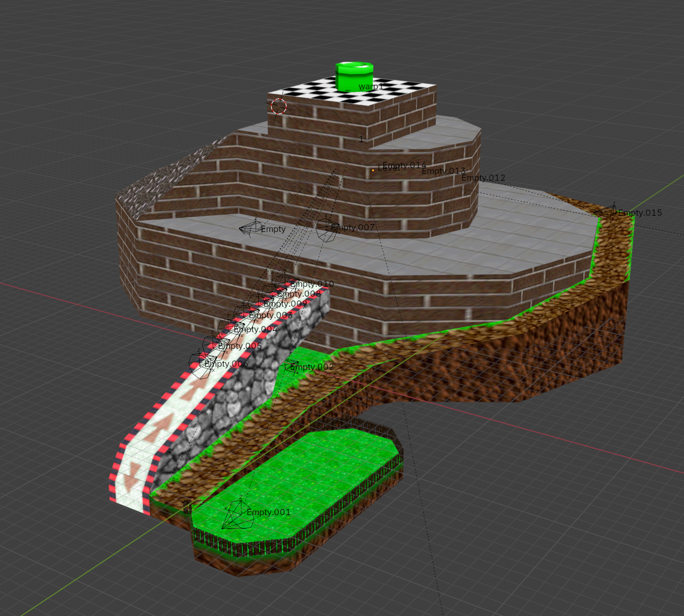
Task: Select the Empty.015 label
Action: coord(640,213)
